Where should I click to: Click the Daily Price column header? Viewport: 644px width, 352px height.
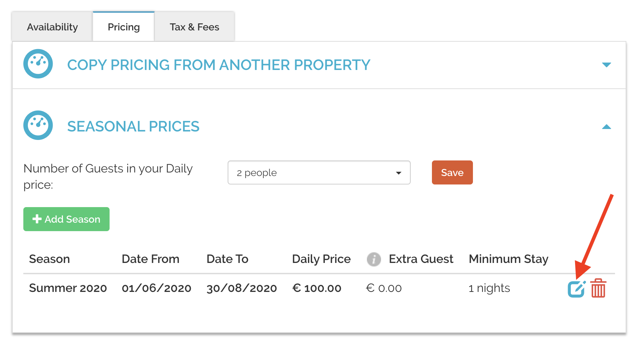[x=321, y=259]
